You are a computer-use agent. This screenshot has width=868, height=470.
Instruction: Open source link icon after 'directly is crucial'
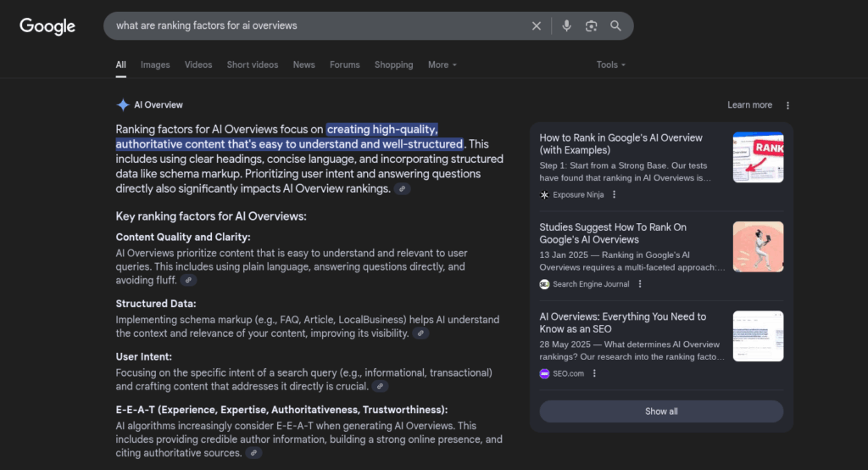(380, 387)
